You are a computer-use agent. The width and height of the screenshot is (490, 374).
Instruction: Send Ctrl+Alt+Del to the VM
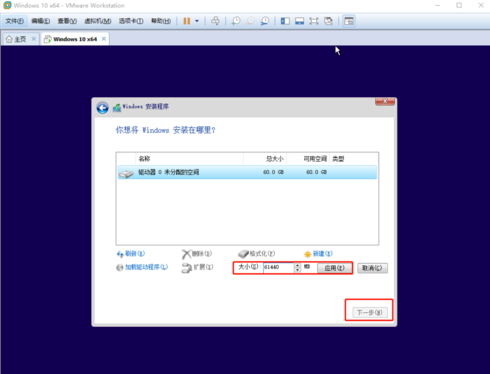point(215,21)
